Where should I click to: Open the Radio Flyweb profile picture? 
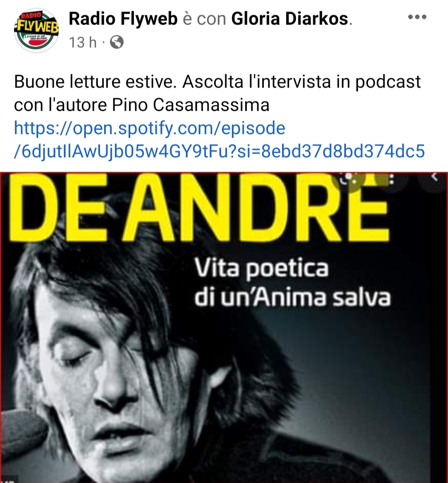coord(37,30)
